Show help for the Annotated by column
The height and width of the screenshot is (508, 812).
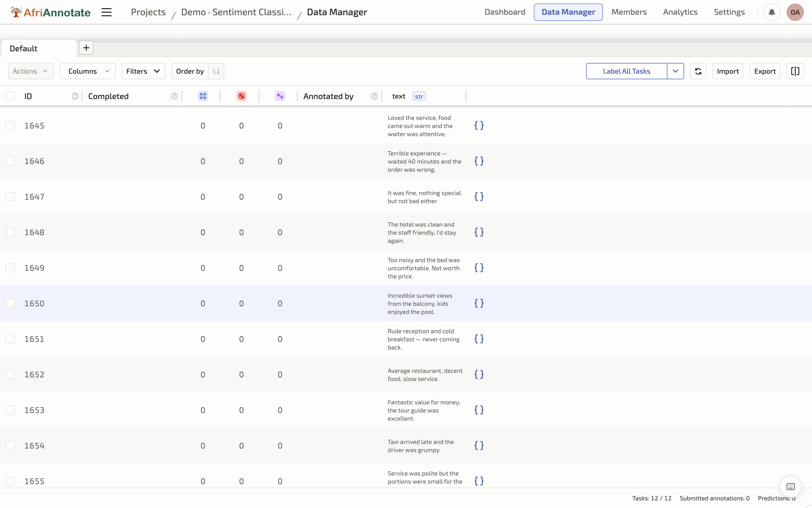[x=375, y=96]
